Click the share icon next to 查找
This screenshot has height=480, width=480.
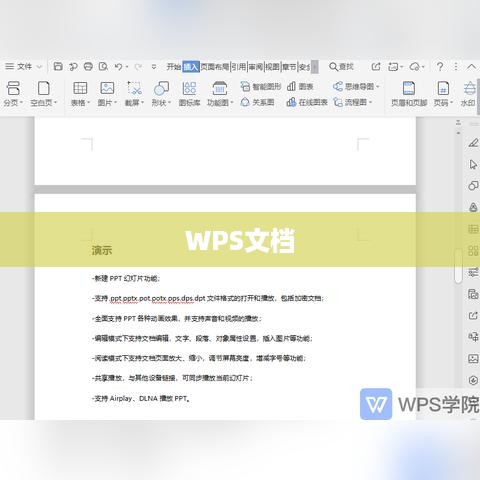point(376,67)
